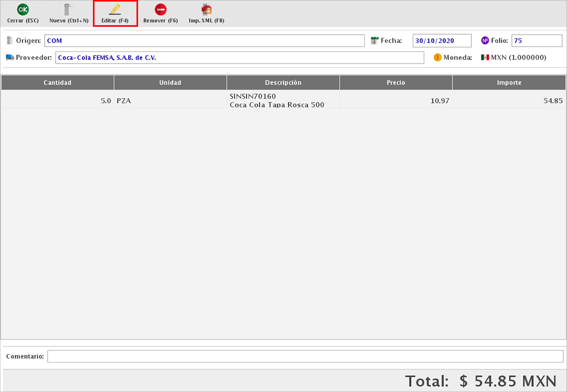Screen dimensions: 567x392
Task: Click the Fecha date field 30/10/2020
Action: pos(442,40)
